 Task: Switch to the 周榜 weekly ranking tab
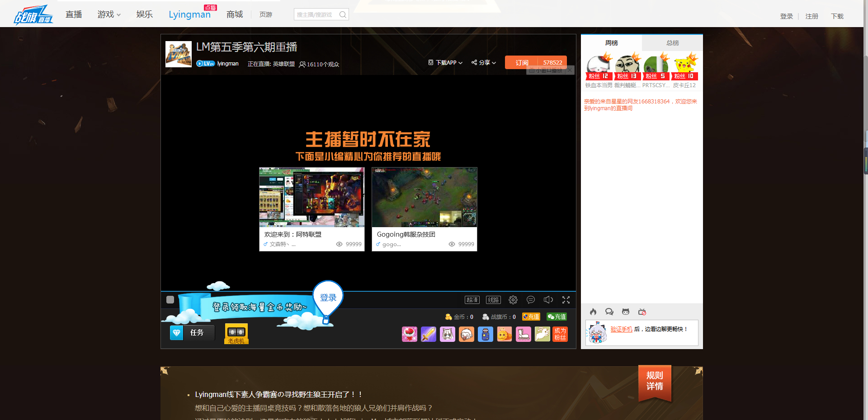pyautogui.click(x=611, y=43)
